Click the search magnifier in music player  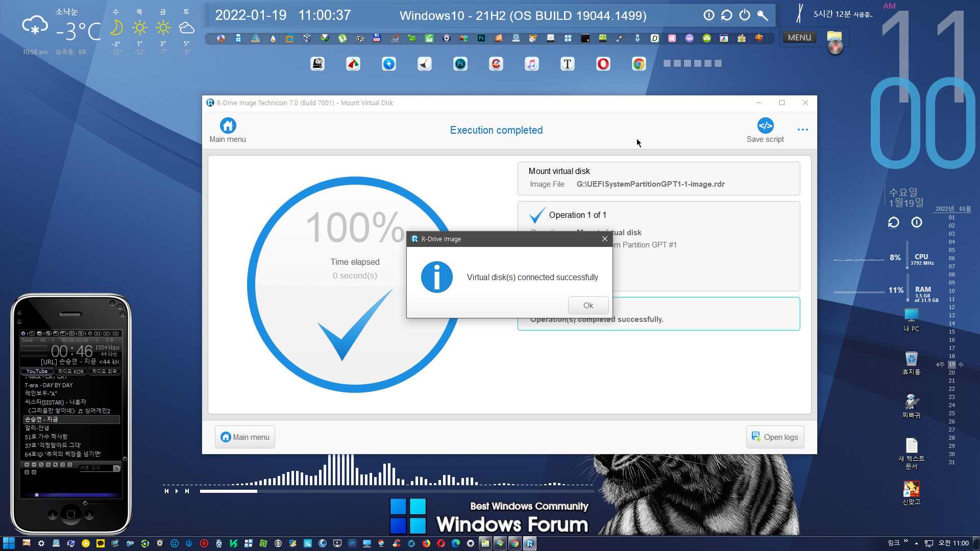point(116,468)
